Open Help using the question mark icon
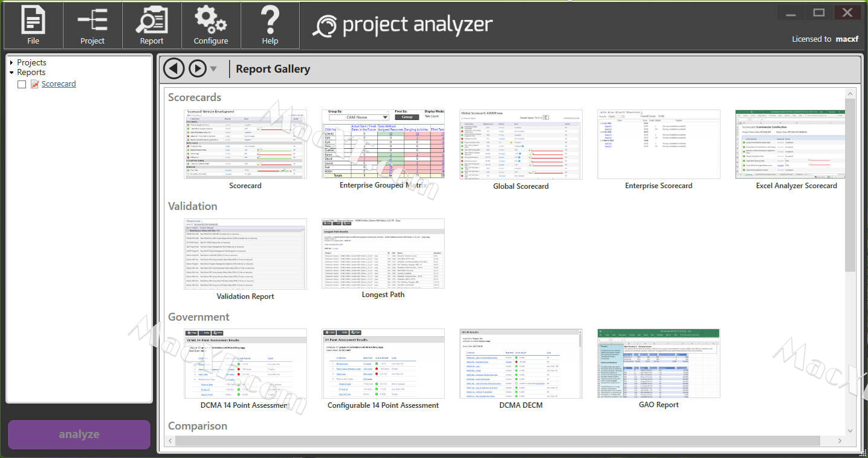 click(270, 25)
